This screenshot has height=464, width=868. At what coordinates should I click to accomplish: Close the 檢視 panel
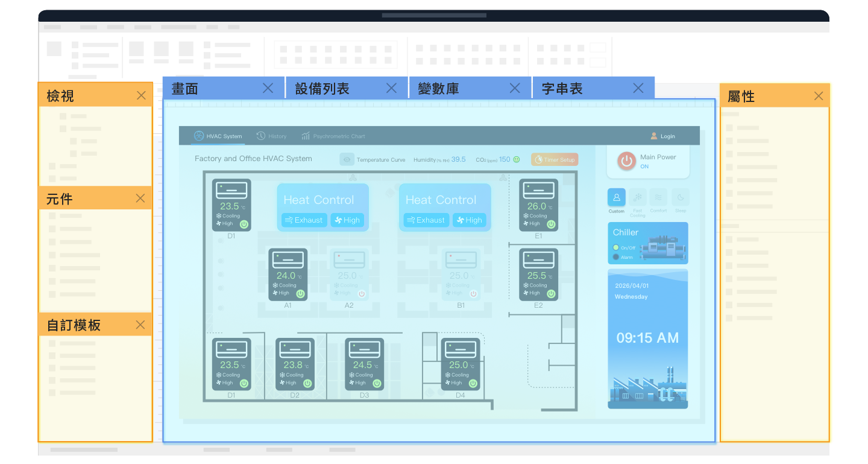141,95
